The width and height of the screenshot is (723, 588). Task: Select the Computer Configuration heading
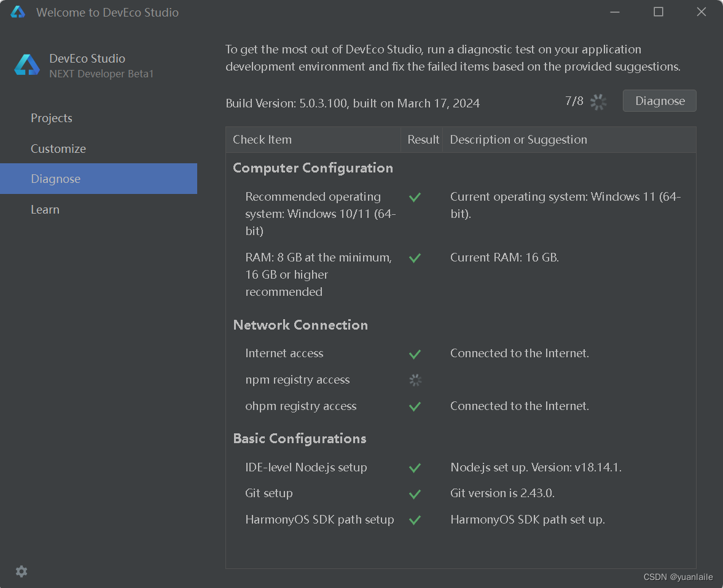(313, 168)
